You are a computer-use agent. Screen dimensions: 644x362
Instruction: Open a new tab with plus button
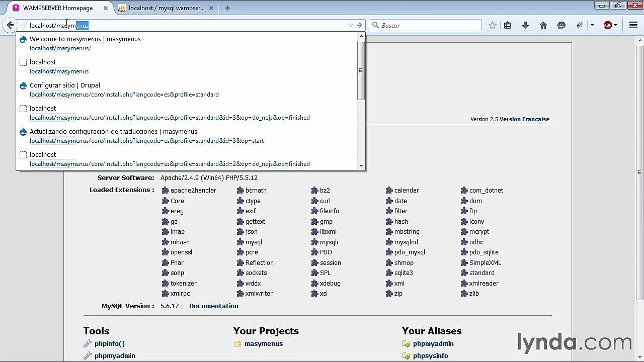(x=228, y=8)
